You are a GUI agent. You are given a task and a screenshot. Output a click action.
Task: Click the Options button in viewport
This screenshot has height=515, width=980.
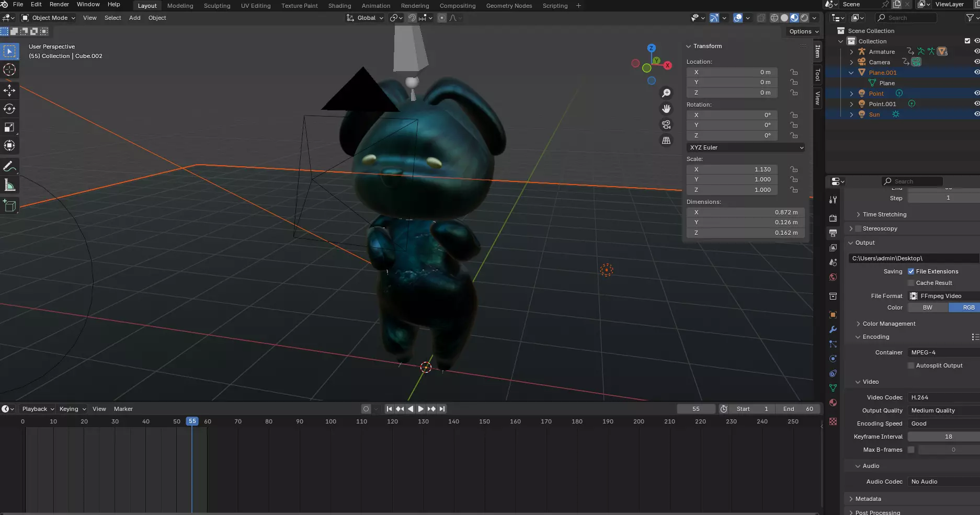tap(804, 31)
